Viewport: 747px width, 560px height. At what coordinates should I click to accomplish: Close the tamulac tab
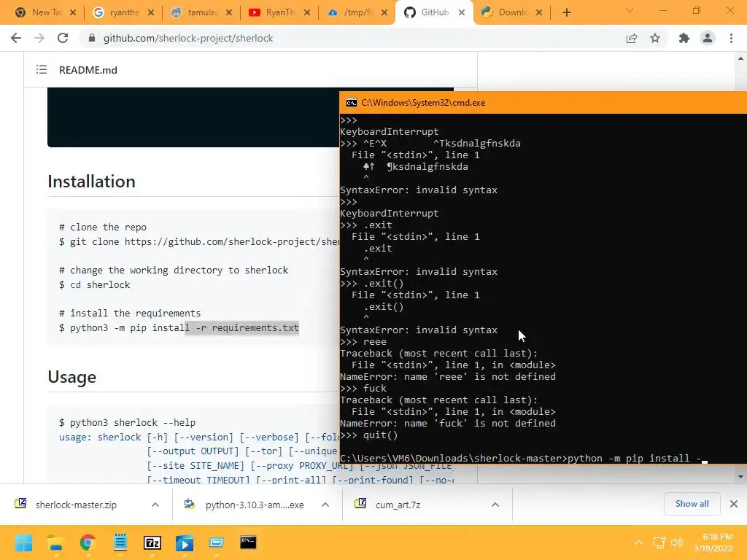229,12
